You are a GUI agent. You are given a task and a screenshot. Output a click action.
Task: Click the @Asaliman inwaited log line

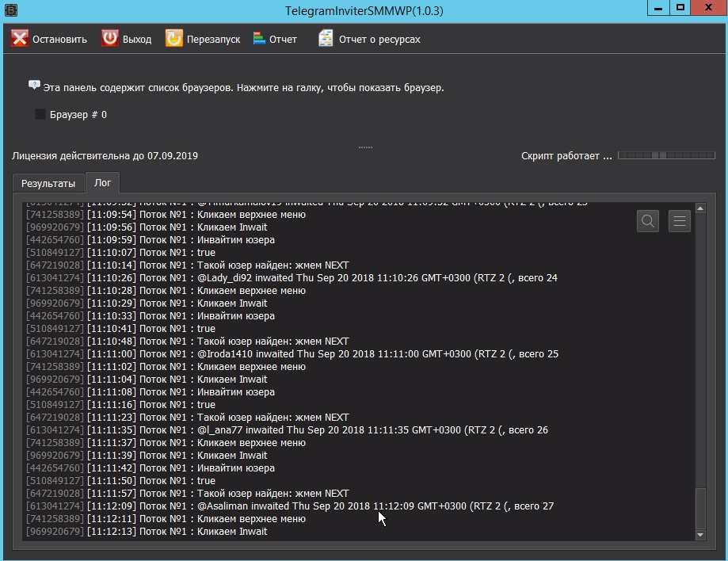coord(375,506)
